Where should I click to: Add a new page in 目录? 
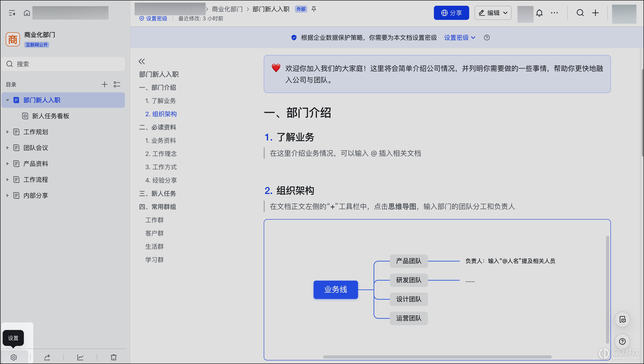104,85
